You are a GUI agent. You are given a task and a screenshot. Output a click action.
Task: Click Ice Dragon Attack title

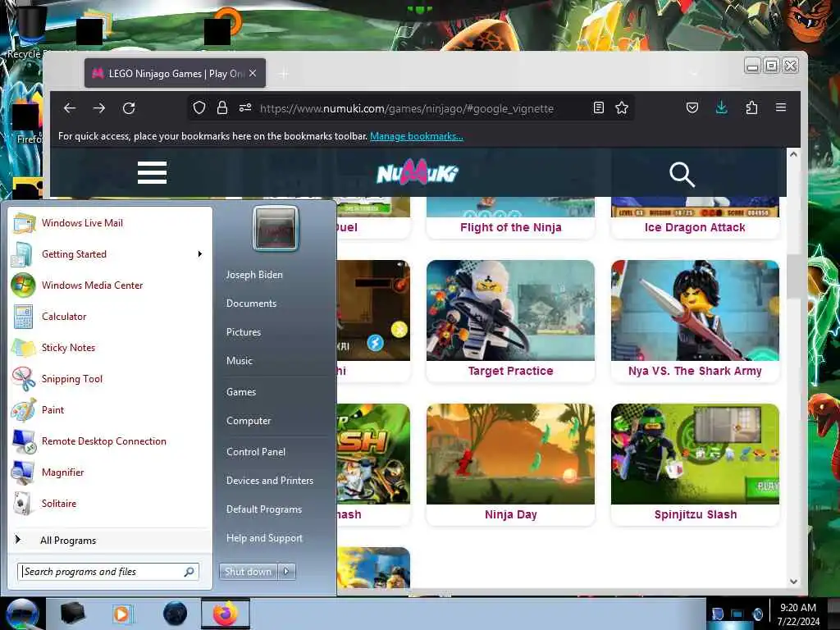pos(695,227)
